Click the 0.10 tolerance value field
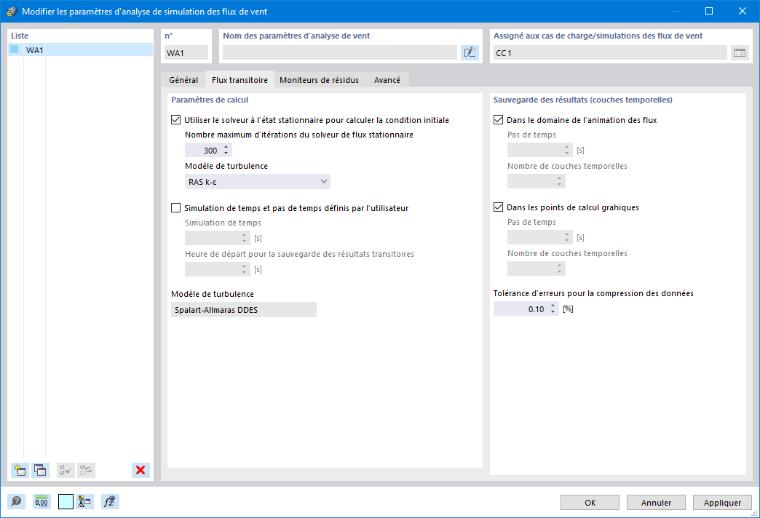Viewport: 760px width, 518px height. click(521, 309)
